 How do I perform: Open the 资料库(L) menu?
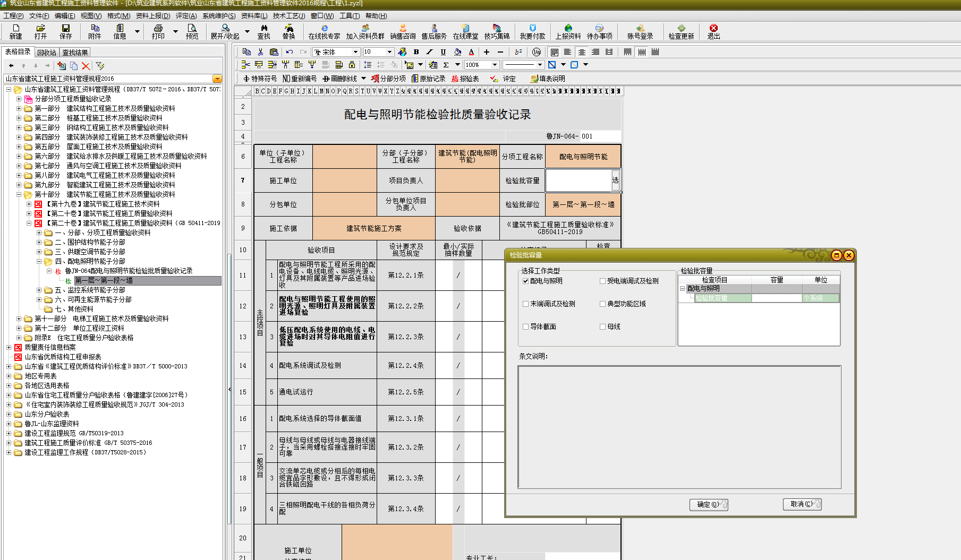(x=254, y=16)
